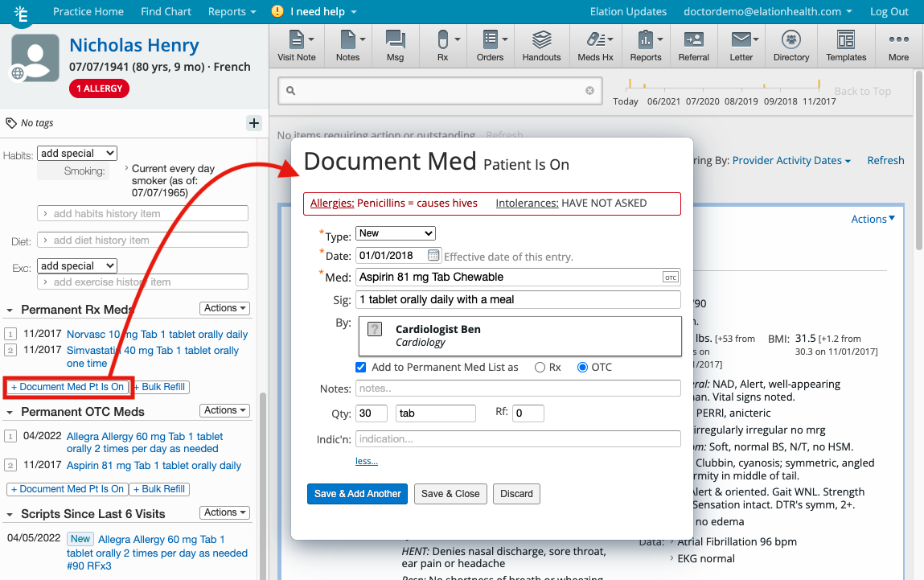This screenshot has height=580, width=924.
Task: Open the Orders icon in the toolbar
Action: [x=490, y=46]
